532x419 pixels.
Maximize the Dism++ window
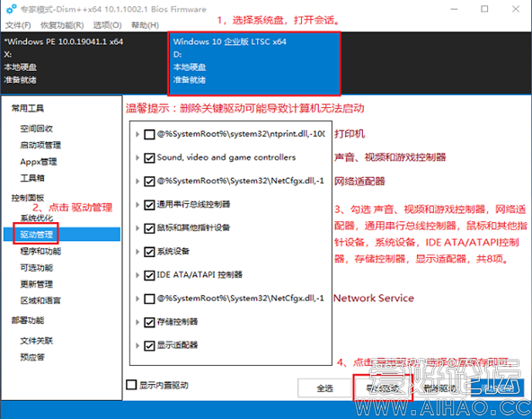(484, 9)
